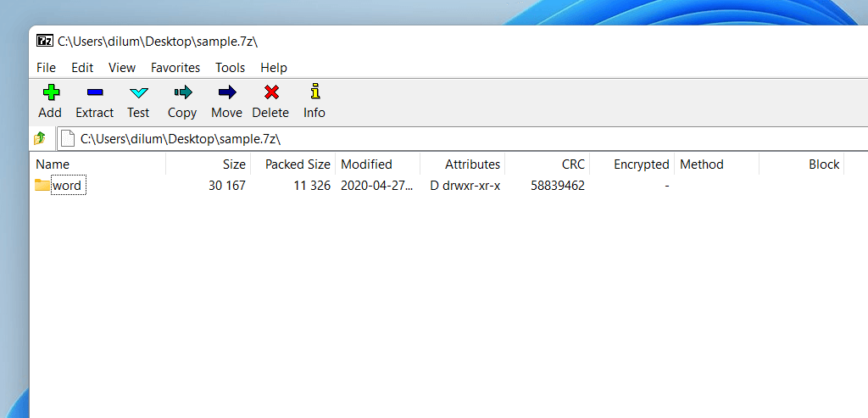Screen dimensions: 868x418
Task: Open the View menu
Action: pyautogui.click(x=122, y=68)
